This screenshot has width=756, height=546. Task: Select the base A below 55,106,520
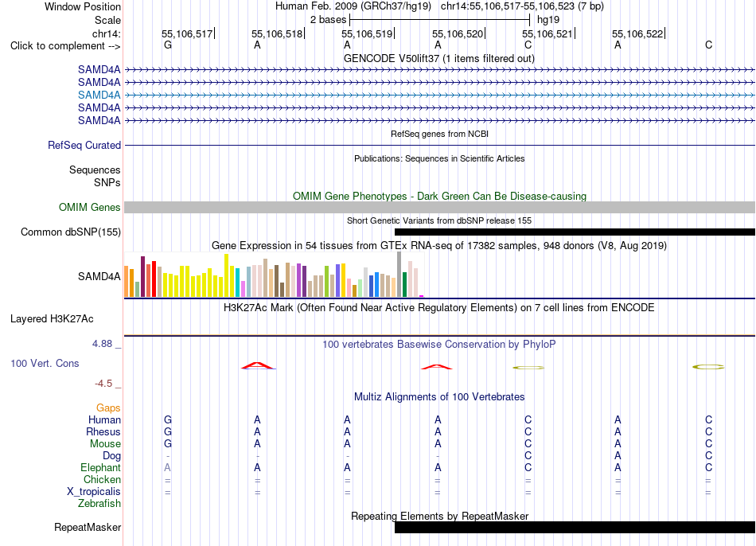click(x=438, y=45)
